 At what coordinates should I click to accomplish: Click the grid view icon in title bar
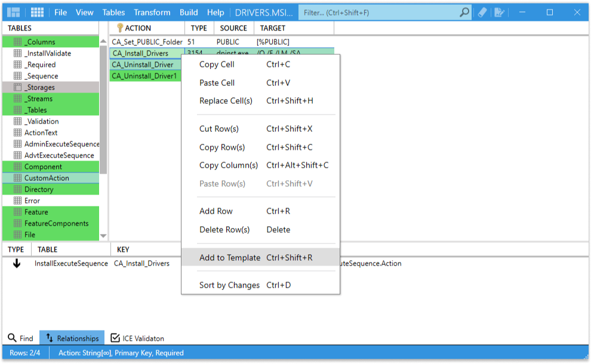coord(37,13)
